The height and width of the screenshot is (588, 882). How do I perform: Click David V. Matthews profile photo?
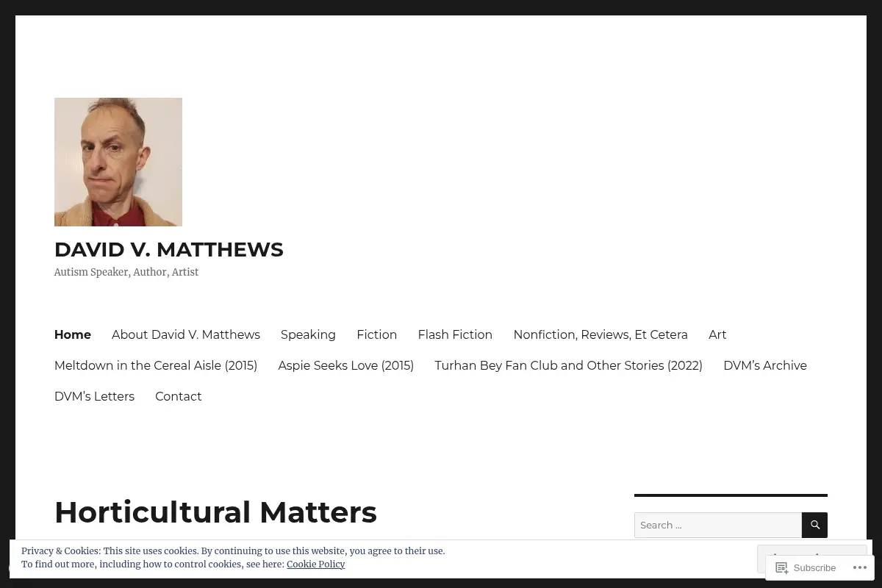click(x=118, y=162)
